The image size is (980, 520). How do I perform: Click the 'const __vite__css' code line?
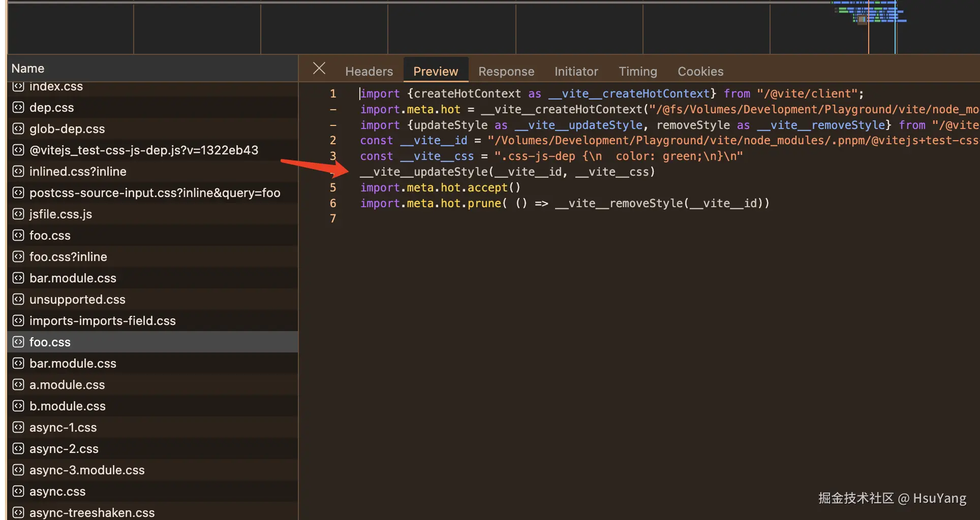[552, 156]
